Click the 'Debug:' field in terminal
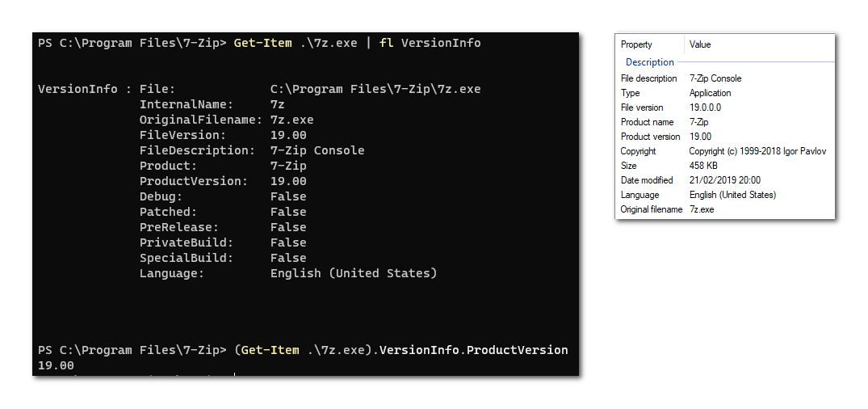 coord(161,196)
